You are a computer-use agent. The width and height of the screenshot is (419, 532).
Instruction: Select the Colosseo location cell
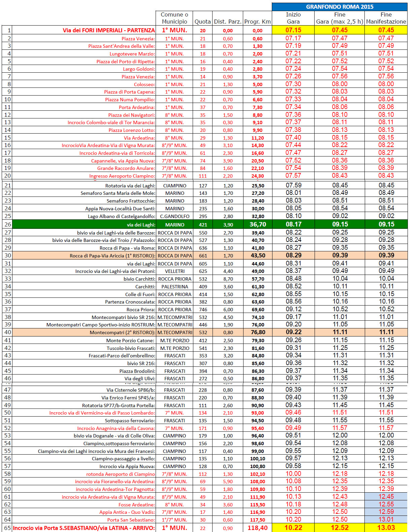coord(144,84)
